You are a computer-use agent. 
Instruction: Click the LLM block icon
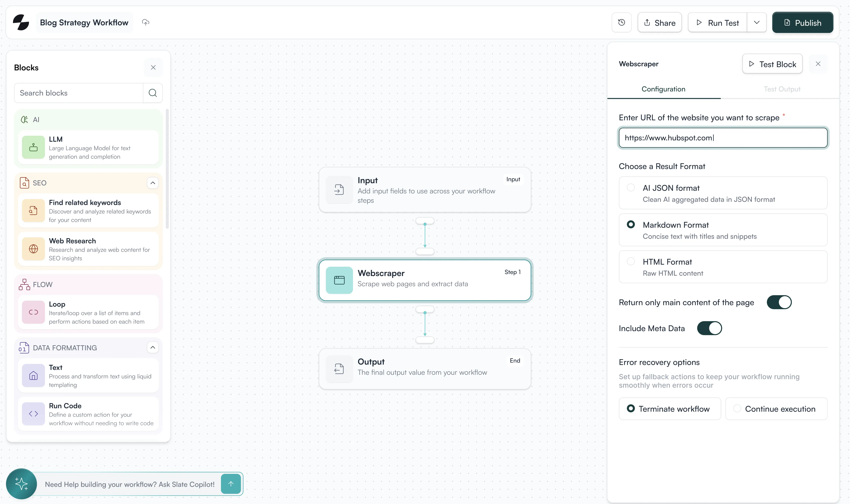coord(33,147)
